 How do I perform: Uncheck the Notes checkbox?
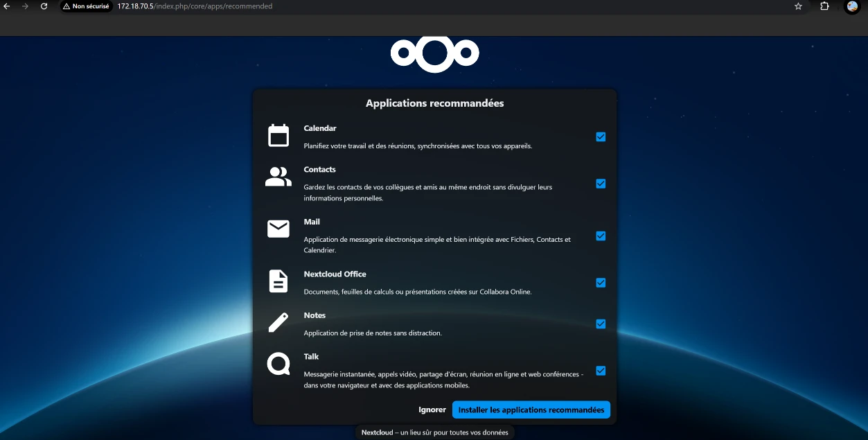click(601, 324)
